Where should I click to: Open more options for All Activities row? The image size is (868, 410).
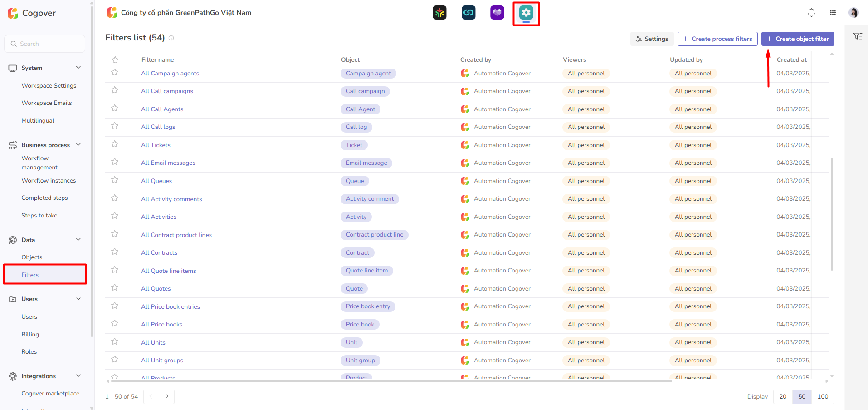click(x=819, y=217)
